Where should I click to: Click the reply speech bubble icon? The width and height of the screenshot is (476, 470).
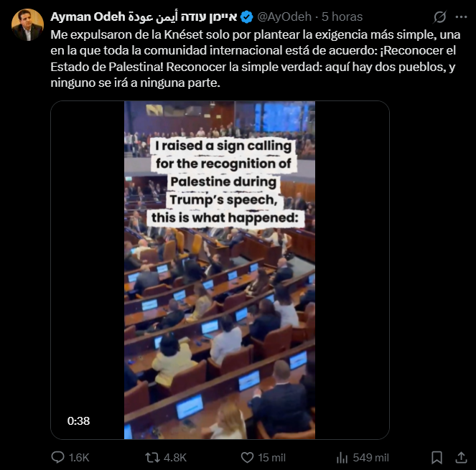[59, 457]
